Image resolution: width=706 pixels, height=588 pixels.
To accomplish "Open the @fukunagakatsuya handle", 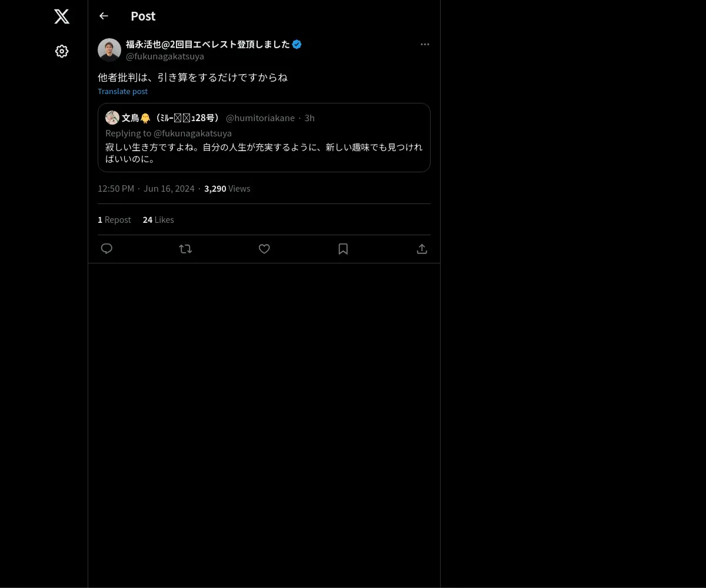I will click(x=165, y=56).
